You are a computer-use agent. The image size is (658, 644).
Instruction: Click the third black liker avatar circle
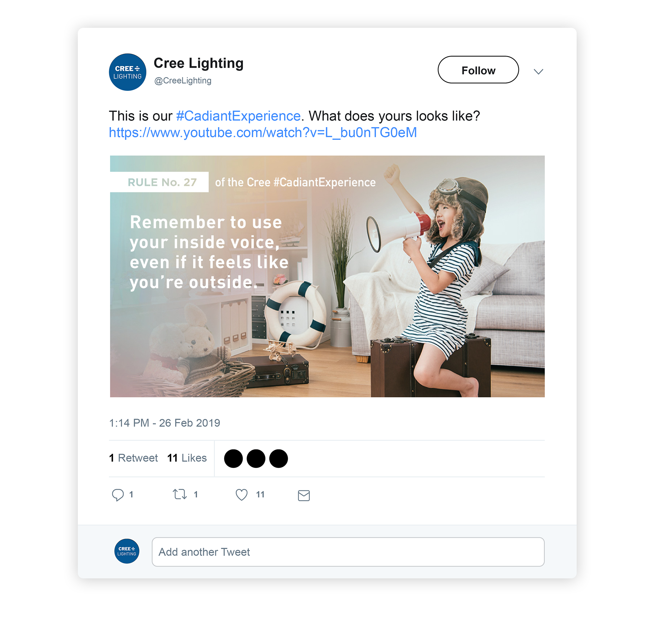point(279,458)
